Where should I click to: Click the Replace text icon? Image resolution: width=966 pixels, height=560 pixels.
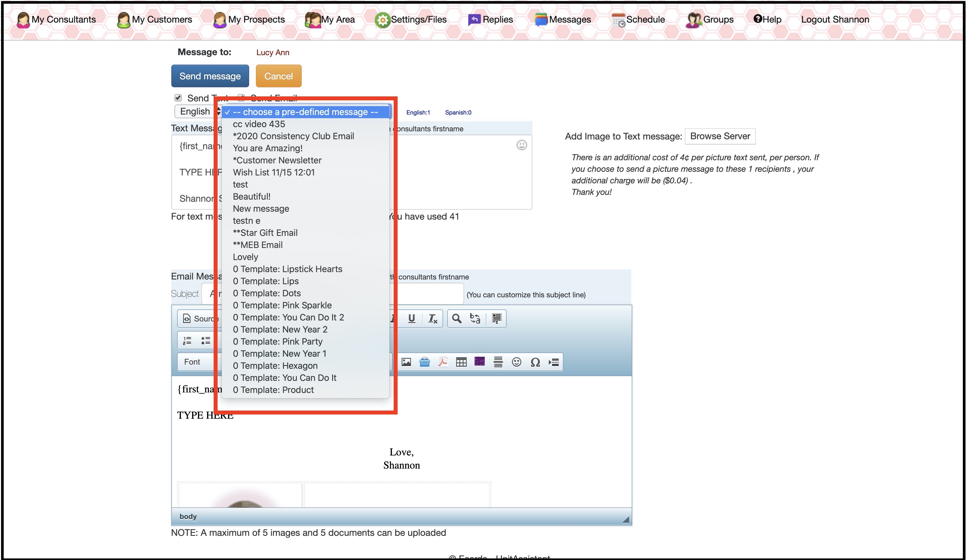click(475, 319)
